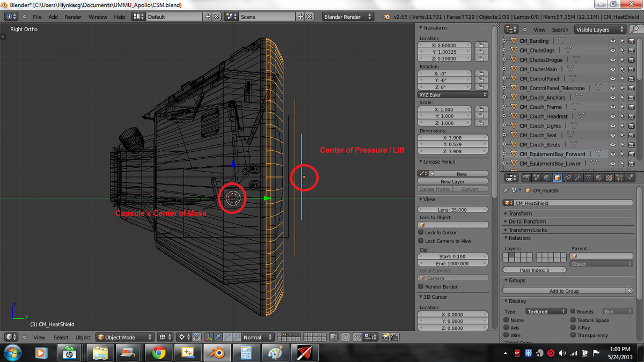
Task: Click the New Layer button
Action: tap(453, 181)
